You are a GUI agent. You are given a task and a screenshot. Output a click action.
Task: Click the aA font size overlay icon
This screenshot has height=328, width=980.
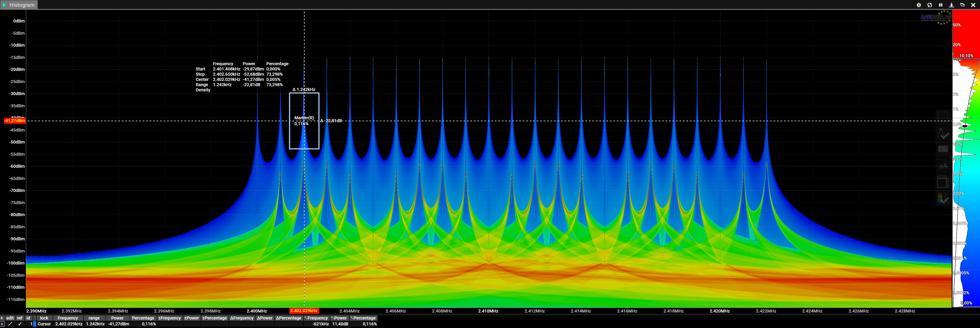[943, 166]
